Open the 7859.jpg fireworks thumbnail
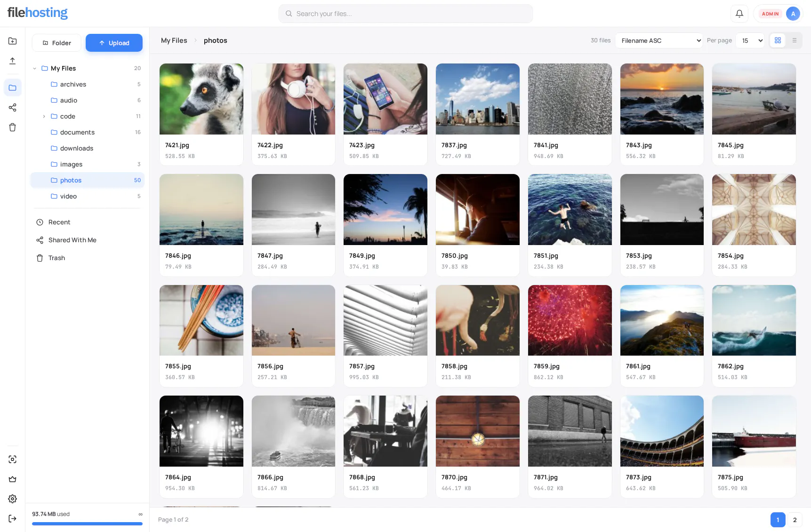Viewport: 811px width, 532px height. 570,320
